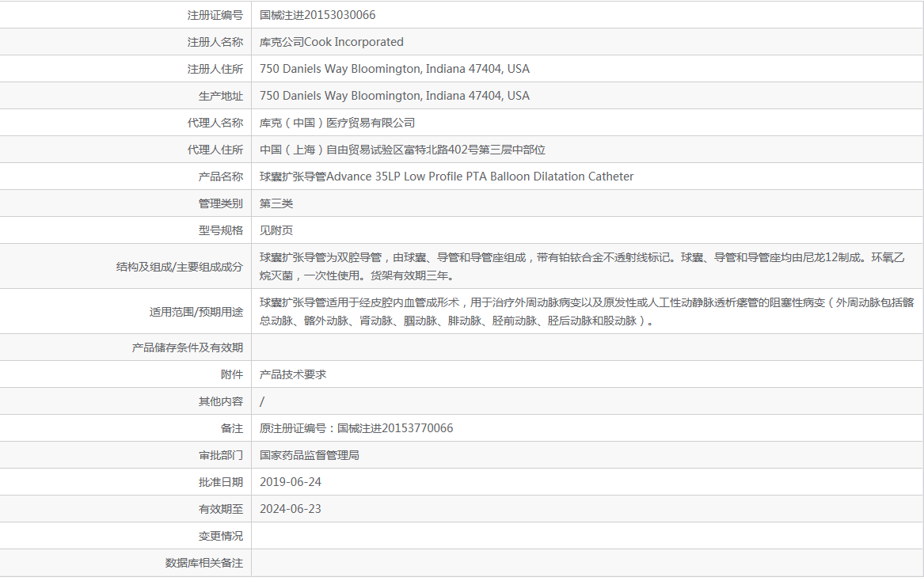The width and height of the screenshot is (924, 581).
Task: Click the 批准日期 label
Action: tap(221, 482)
